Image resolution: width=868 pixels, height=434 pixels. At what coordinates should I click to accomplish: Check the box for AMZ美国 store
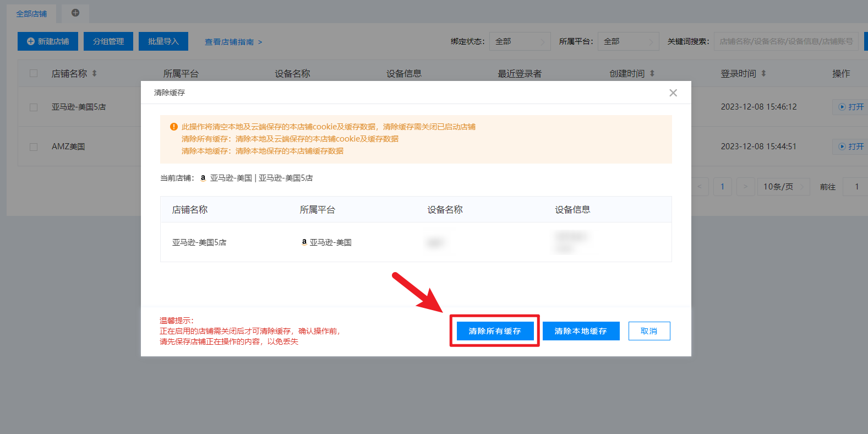pos(34,147)
